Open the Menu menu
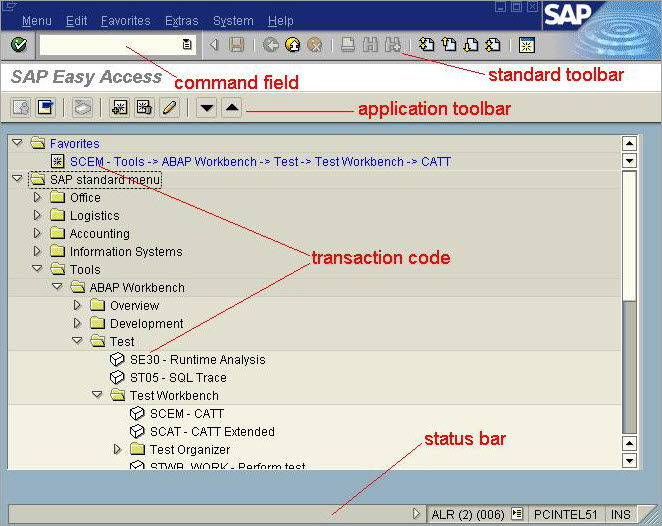662x526 pixels. (x=37, y=21)
